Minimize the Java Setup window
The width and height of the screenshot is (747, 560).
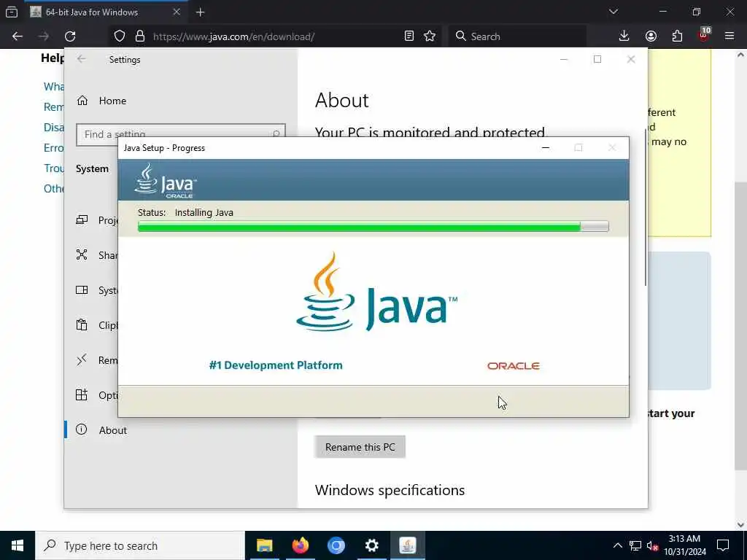click(x=546, y=147)
